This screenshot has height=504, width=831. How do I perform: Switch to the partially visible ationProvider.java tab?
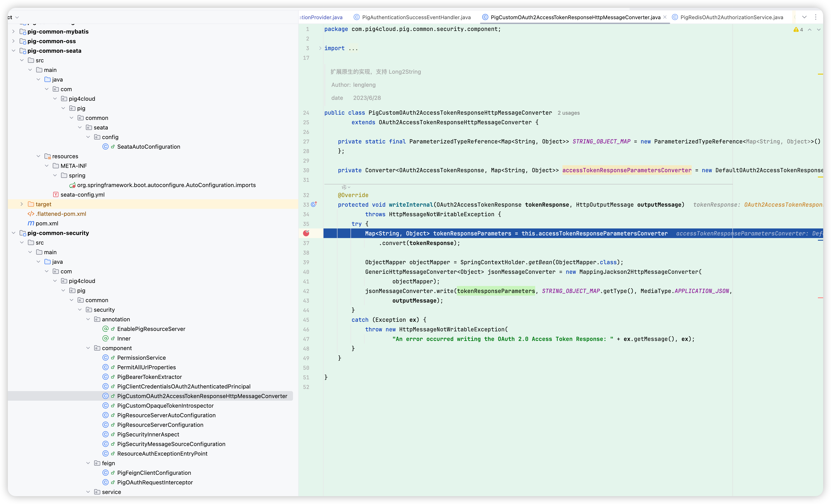pyautogui.click(x=321, y=17)
